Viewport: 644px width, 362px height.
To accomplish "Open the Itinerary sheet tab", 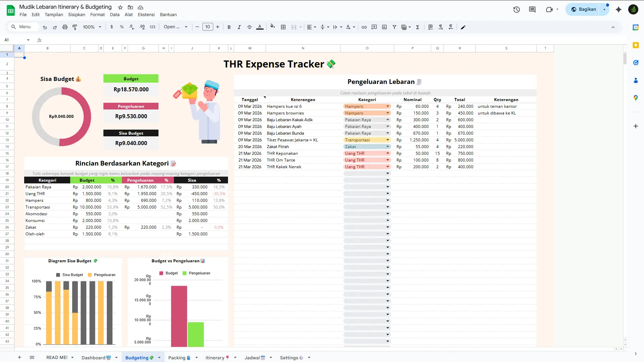I will tap(216, 358).
